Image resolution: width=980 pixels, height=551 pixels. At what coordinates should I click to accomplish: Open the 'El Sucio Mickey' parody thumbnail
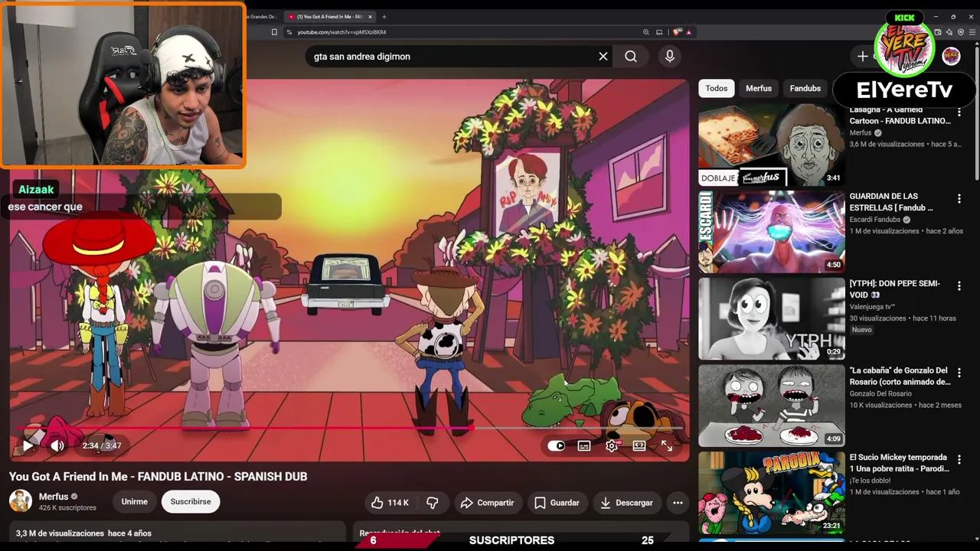tap(771, 492)
